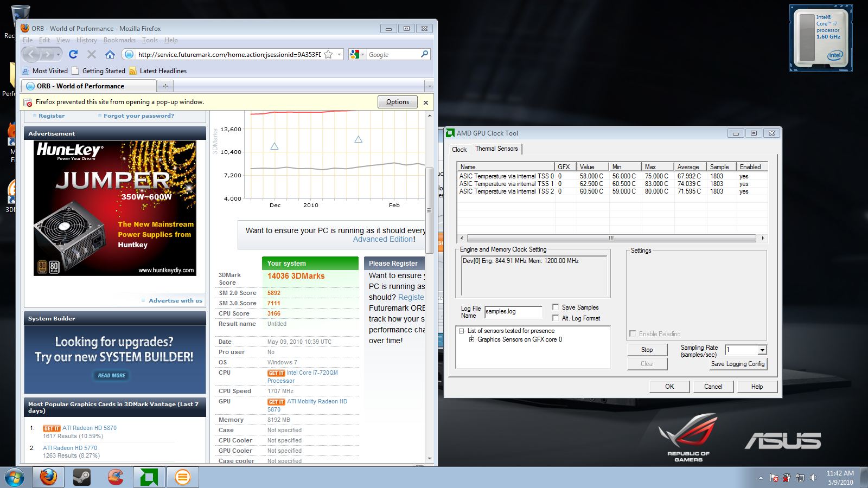The image size is (868, 488).
Task: Click the Average column header
Action: (x=690, y=167)
